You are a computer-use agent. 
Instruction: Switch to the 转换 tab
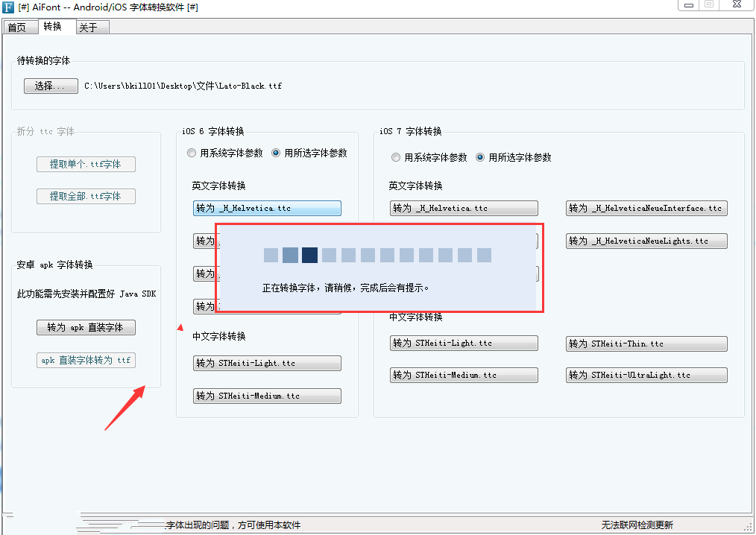(56, 27)
